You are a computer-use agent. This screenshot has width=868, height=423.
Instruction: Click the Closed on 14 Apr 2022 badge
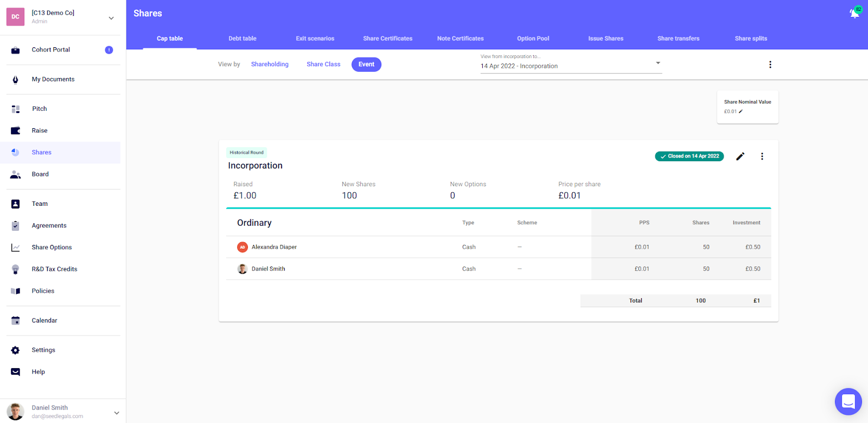click(x=689, y=156)
